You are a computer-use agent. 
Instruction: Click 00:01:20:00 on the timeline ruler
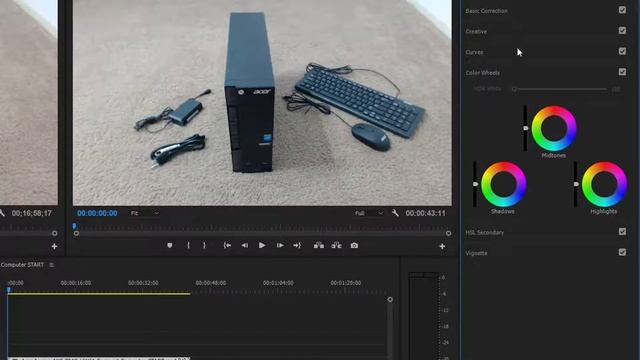click(x=346, y=283)
